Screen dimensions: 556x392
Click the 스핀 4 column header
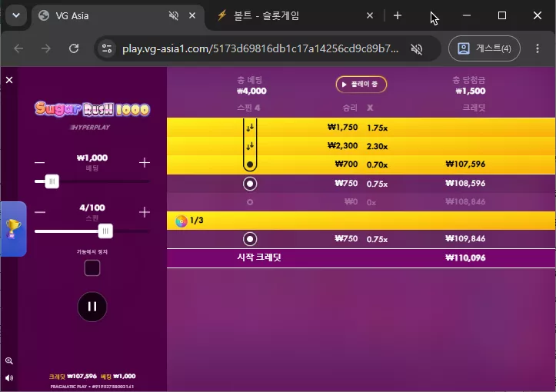(x=248, y=108)
